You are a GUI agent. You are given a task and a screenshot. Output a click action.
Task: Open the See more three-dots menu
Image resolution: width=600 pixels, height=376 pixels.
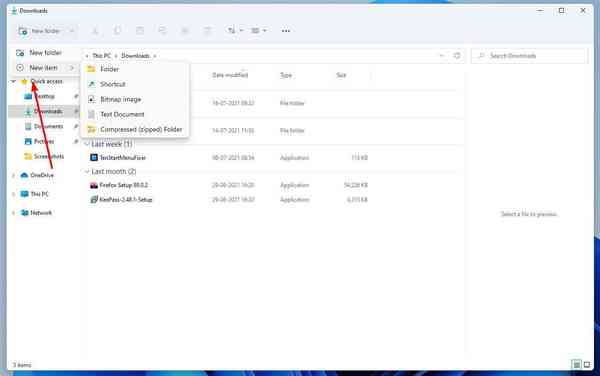click(x=286, y=31)
